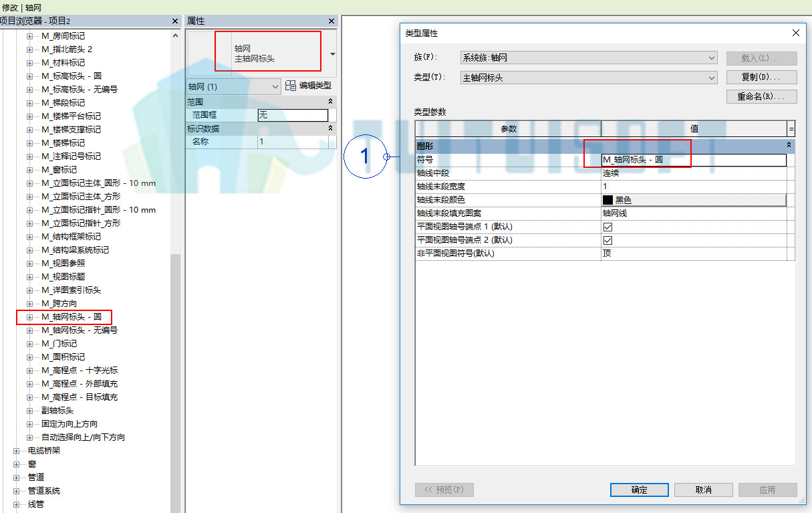
Task: Close the 类型属性 dialog
Action: (x=795, y=33)
